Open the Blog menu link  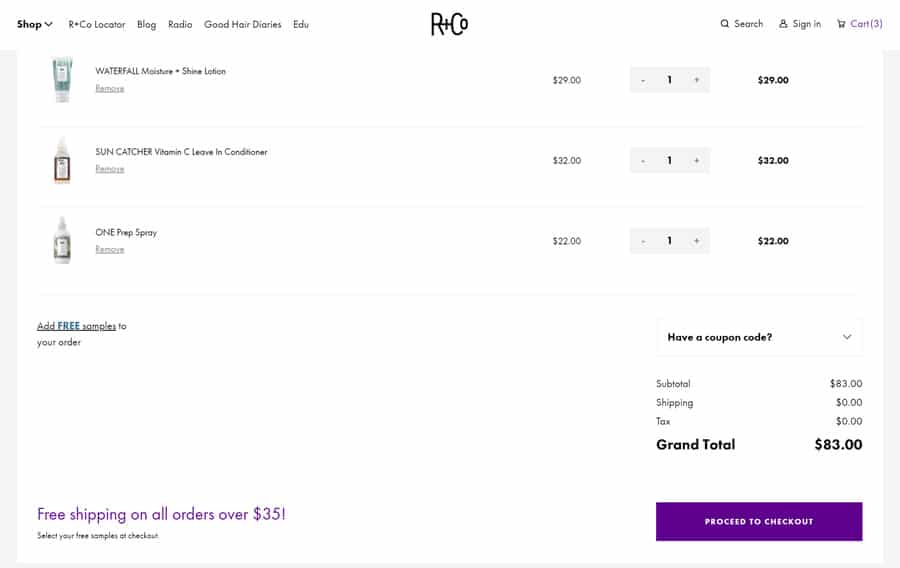[147, 24]
